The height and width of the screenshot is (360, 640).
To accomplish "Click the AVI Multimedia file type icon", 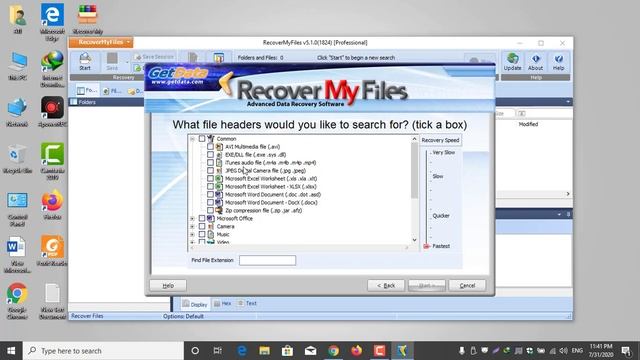I will [219, 147].
